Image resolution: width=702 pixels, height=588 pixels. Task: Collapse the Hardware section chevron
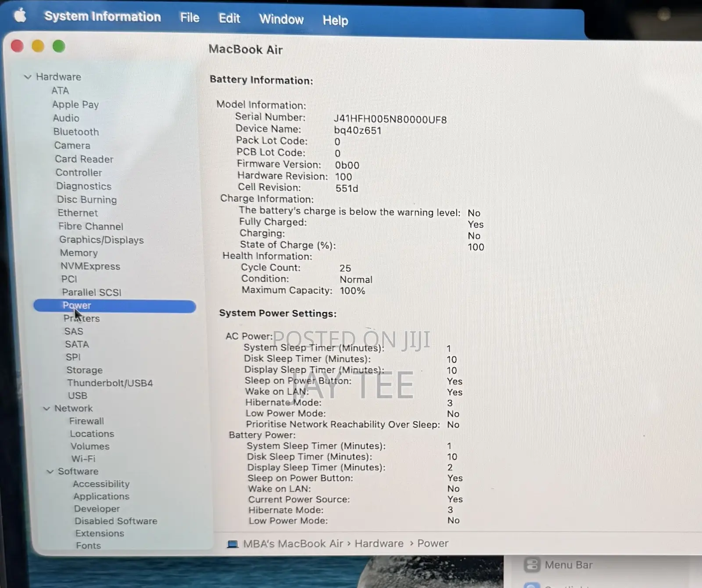[28, 77]
